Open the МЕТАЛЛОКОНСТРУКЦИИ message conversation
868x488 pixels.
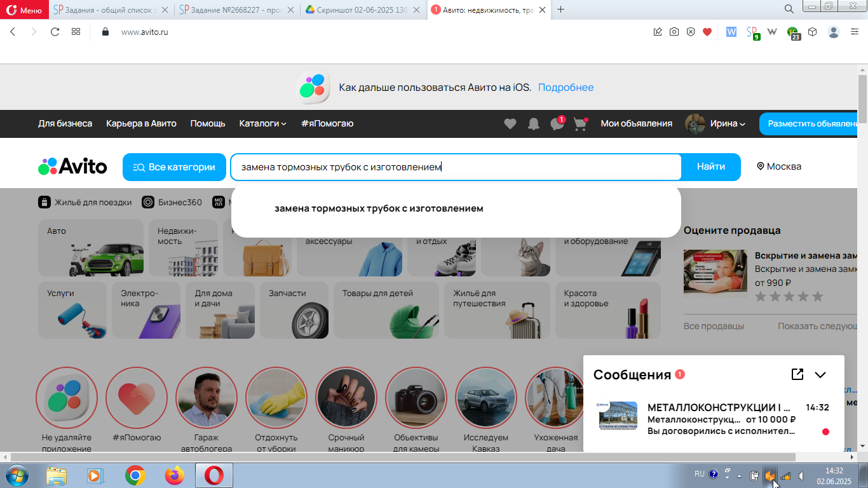714,419
